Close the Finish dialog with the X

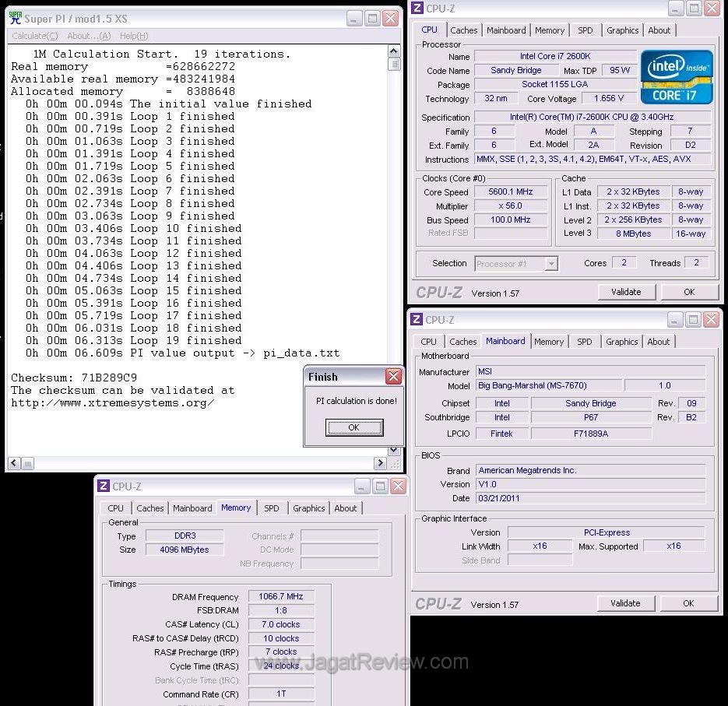[x=393, y=377]
